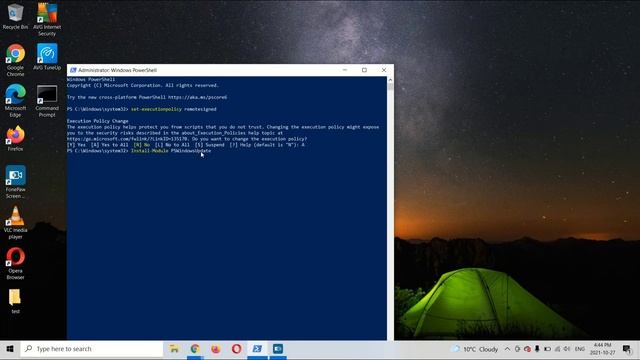Screen dimensions: 640x360
Task: Launch Opera from the taskbar
Action: click(x=237, y=349)
